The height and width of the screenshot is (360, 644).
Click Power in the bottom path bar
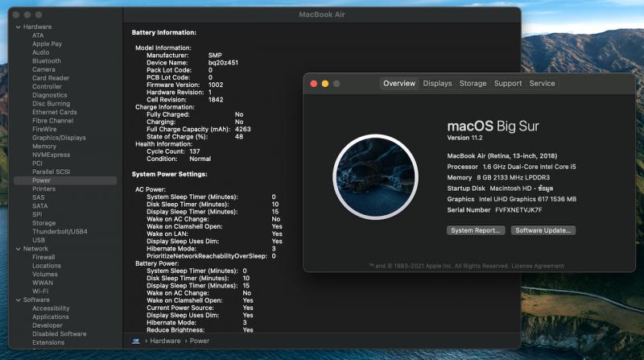click(x=199, y=341)
